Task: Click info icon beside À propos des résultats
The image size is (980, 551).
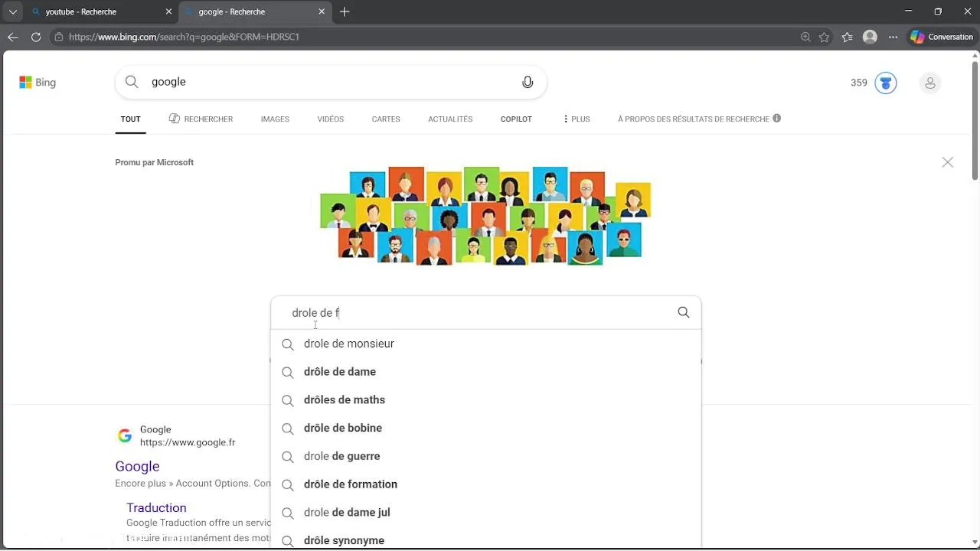Action: pos(777,119)
